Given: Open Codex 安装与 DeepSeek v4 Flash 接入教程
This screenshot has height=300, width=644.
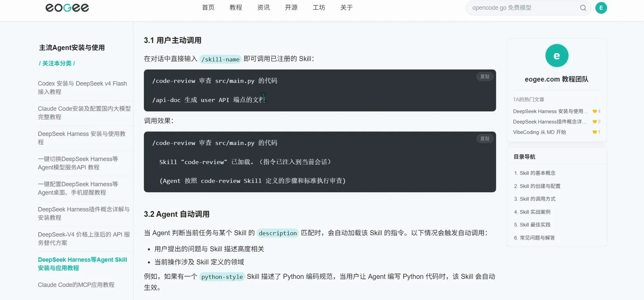Looking at the screenshot, I should click(x=83, y=88).
